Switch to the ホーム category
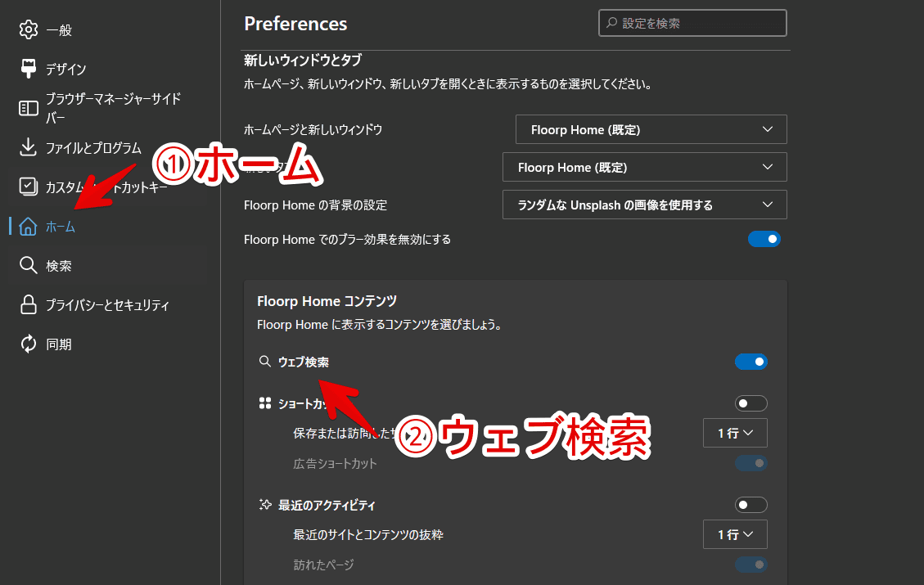The width and height of the screenshot is (924, 585). pos(60,226)
